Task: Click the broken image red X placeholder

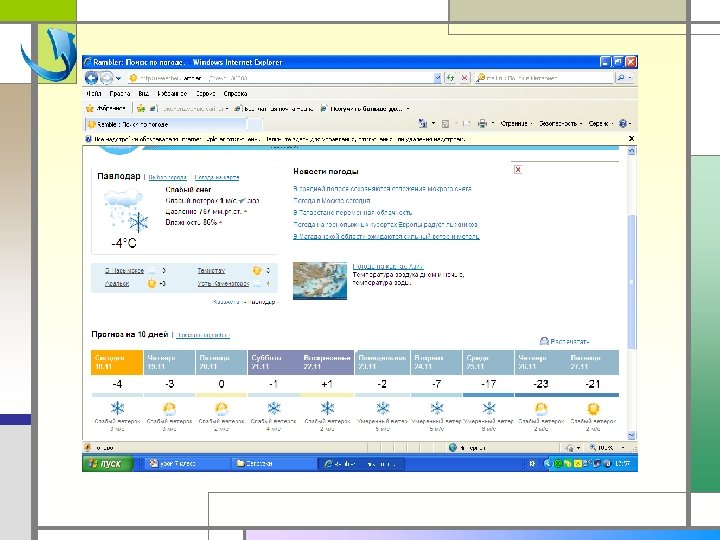Action: [518, 169]
